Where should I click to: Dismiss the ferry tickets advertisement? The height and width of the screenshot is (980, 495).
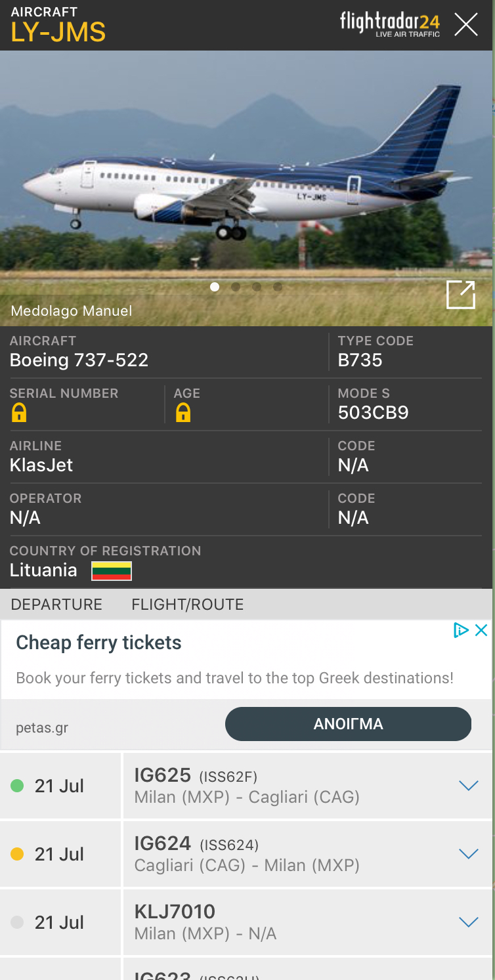click(481, 630)
